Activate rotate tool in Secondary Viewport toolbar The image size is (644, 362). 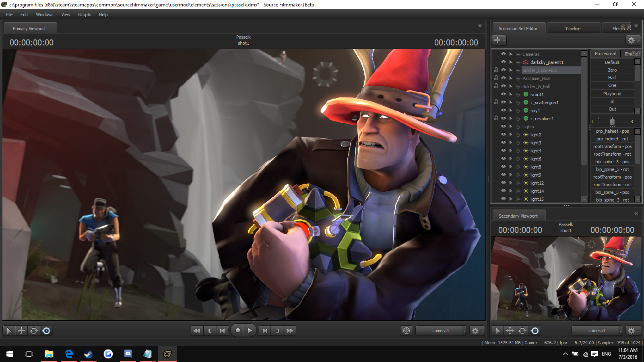(x=522, y=331)
